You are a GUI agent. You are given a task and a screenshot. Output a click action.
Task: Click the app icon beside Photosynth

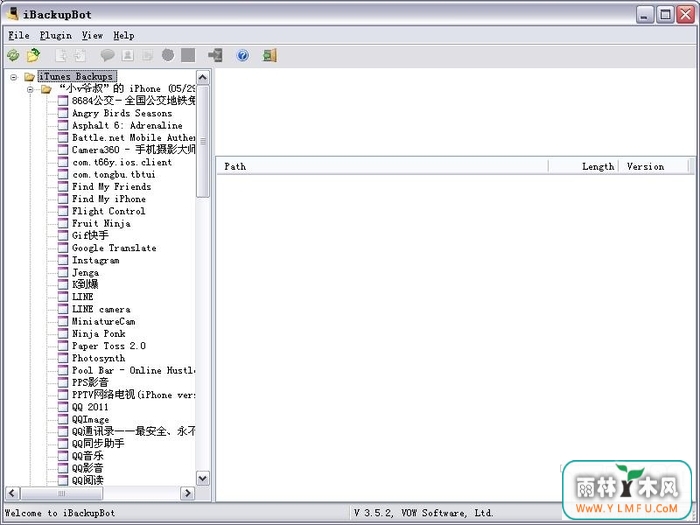pyautogui.click(x=63, y=358)
